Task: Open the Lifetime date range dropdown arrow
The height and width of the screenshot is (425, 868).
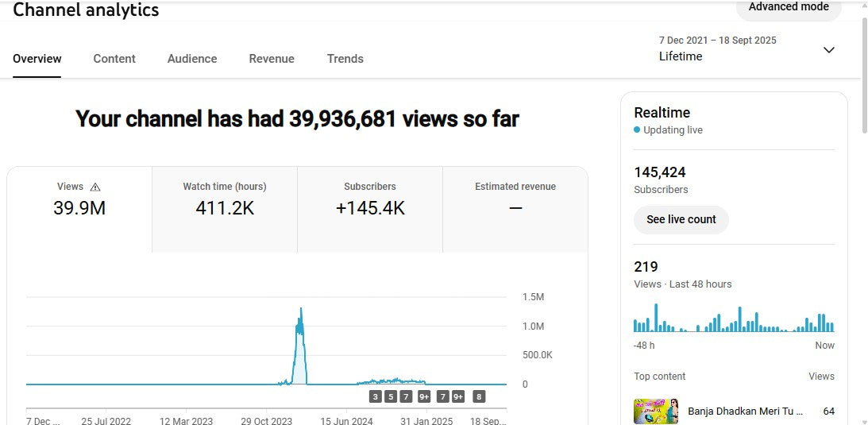Action: 828,50
